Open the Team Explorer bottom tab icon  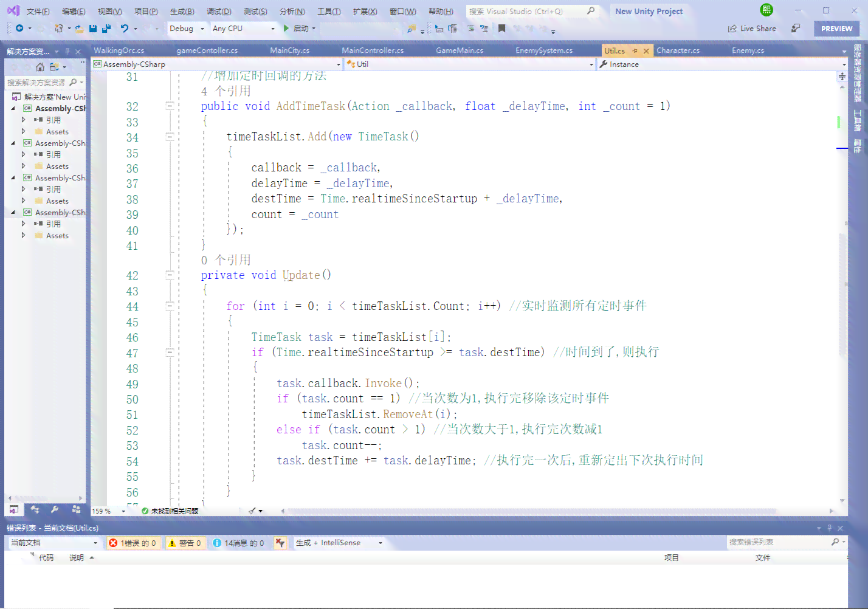click(35, 509)
